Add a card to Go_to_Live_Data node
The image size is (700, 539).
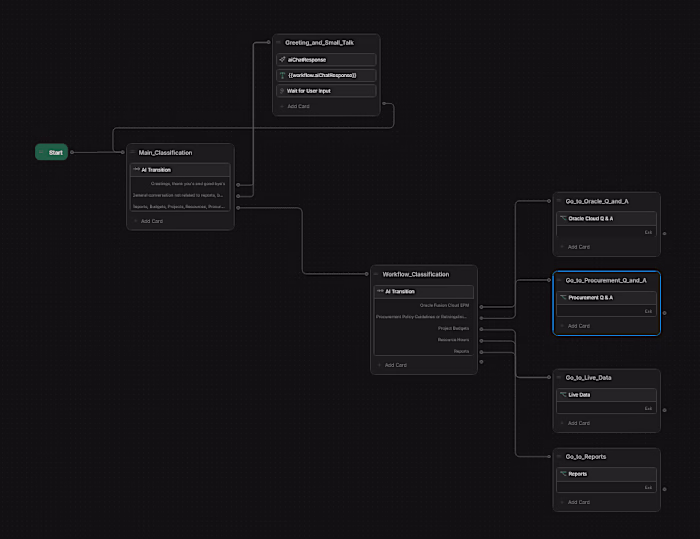click(x=575, y=423)
